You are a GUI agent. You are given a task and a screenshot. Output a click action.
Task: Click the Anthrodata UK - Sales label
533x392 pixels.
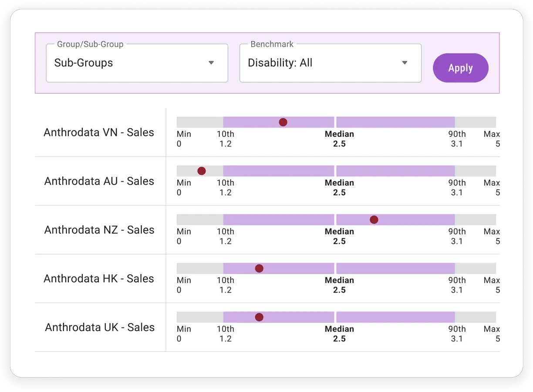coord(100,328)
